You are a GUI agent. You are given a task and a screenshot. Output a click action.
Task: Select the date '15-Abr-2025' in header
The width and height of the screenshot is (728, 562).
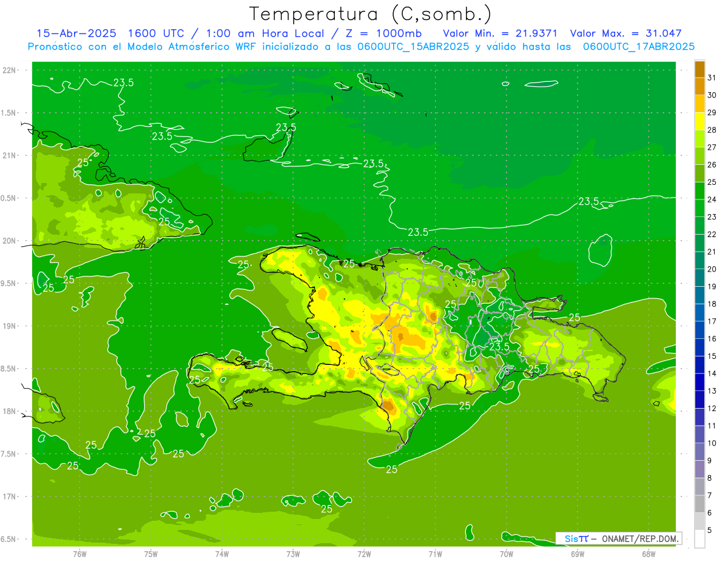point(76,33)
